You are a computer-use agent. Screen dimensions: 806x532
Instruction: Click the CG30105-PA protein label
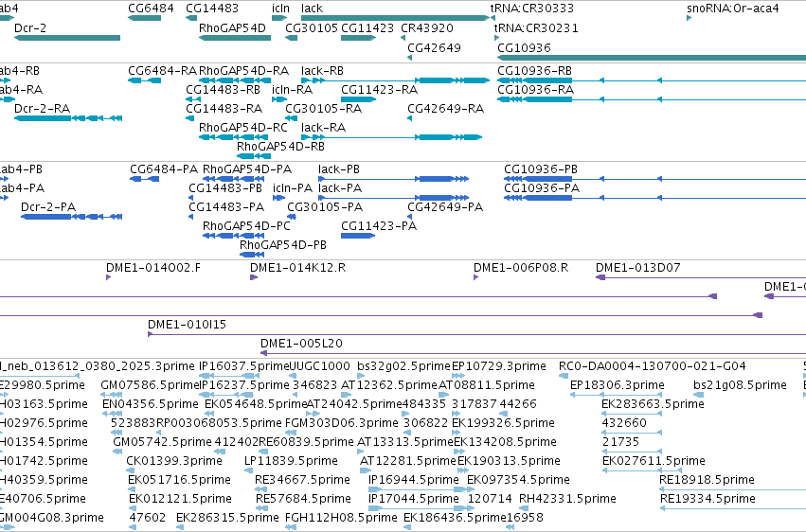(325, 207)
